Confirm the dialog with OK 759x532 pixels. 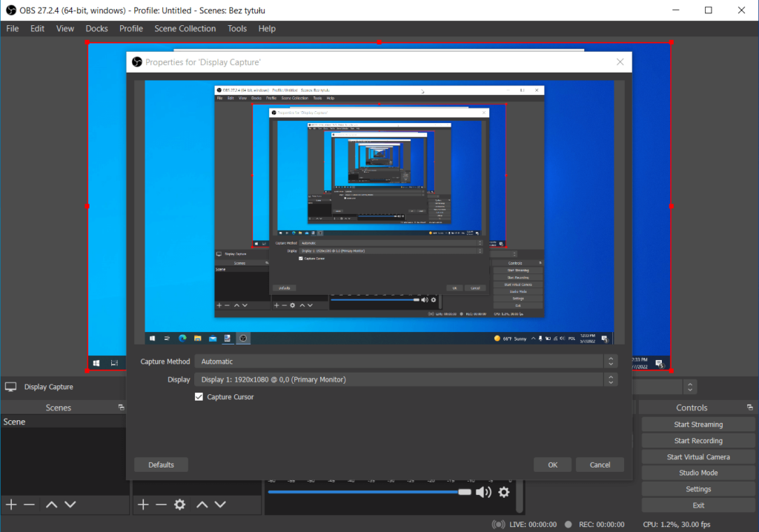tap(552, 465)
